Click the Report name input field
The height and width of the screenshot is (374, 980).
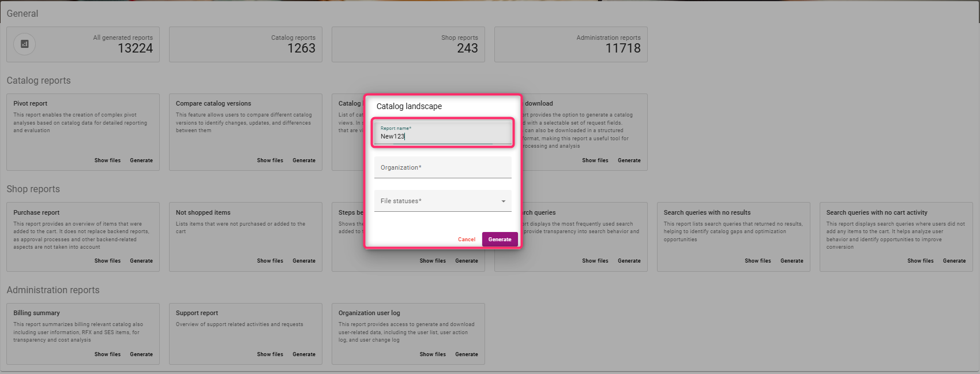click(442, 136)
